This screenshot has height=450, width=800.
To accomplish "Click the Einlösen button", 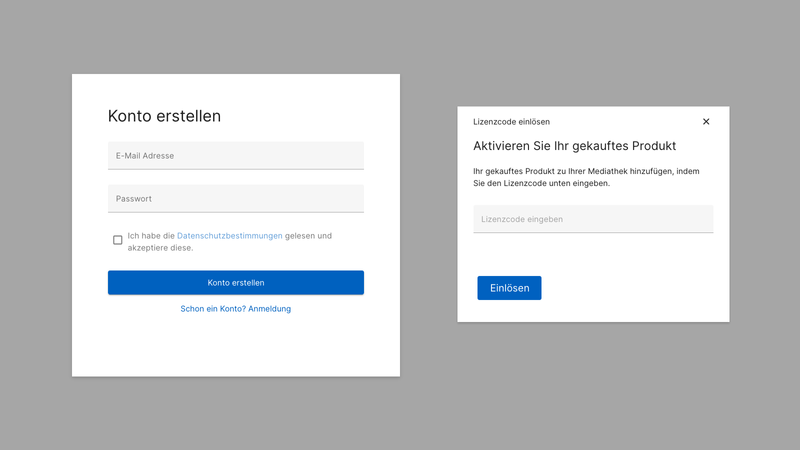I will coord(509,288).
